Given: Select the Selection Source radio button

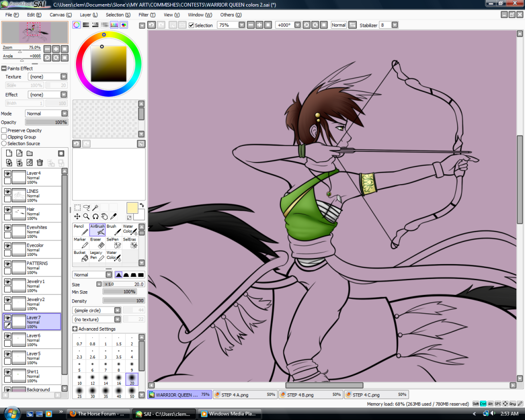Looking at the screenshot, I should tap(4, 144).
